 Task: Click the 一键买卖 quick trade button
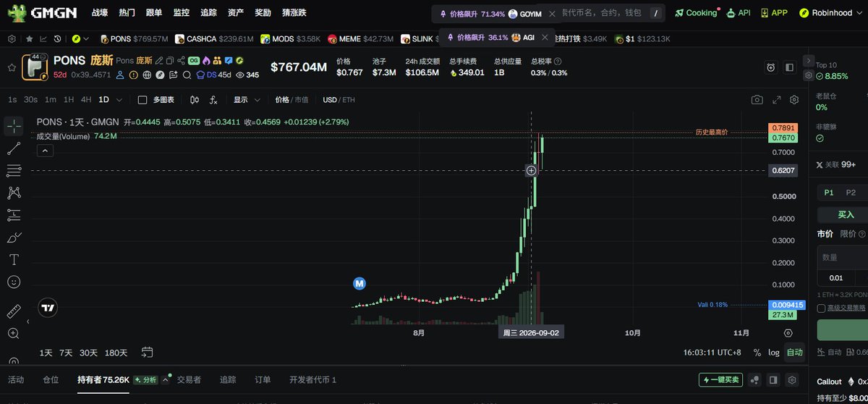point(721,379)
